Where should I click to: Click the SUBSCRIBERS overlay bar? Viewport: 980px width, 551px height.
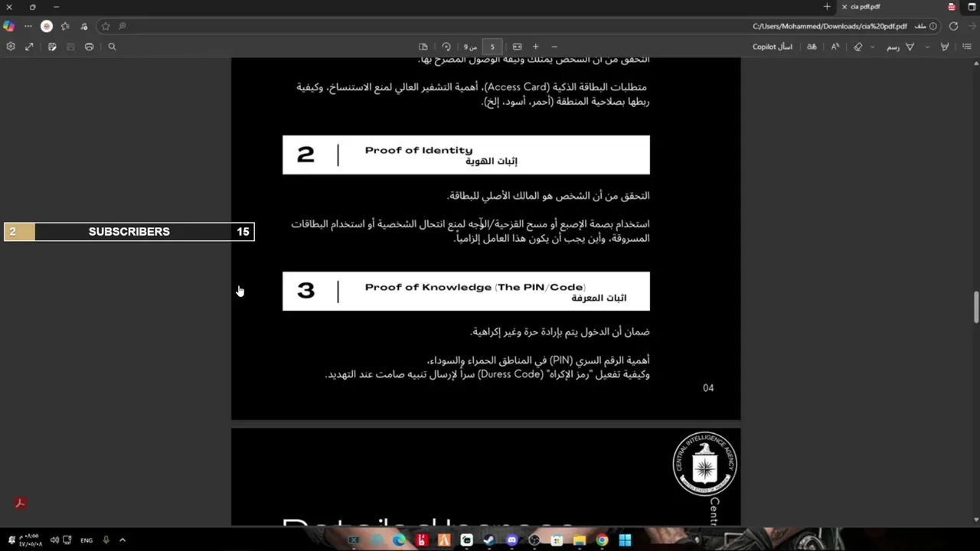point(129,232)
